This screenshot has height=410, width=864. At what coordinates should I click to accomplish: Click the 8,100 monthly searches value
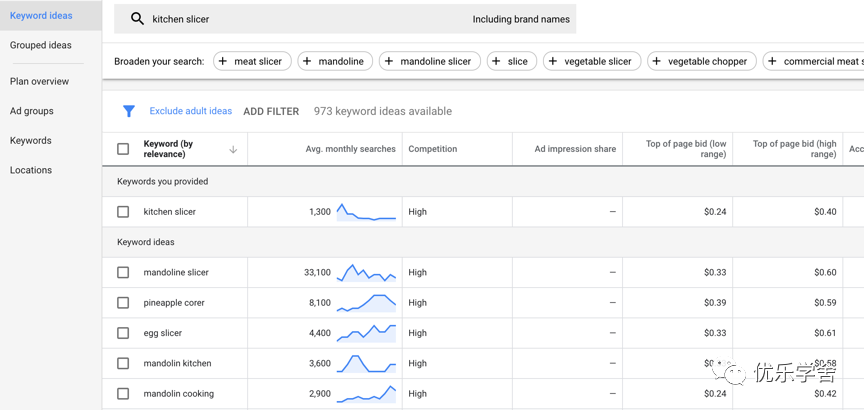tap(320, 303)
